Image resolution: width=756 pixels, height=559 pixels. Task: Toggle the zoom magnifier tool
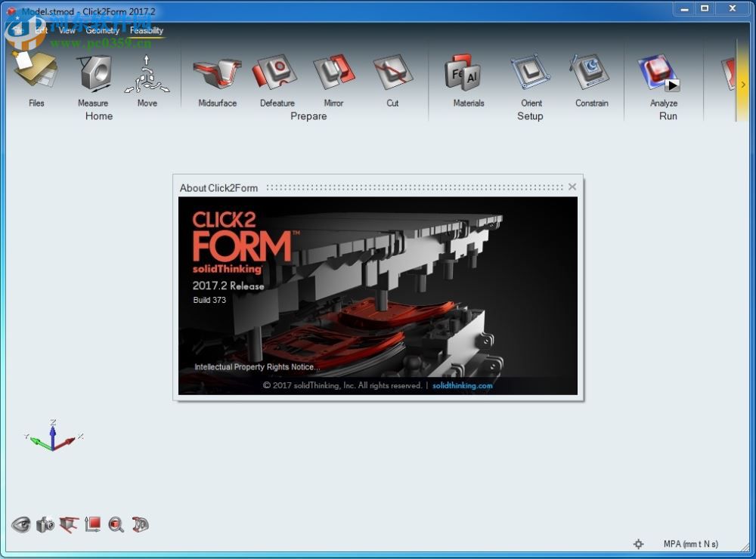tap(116, 525)
